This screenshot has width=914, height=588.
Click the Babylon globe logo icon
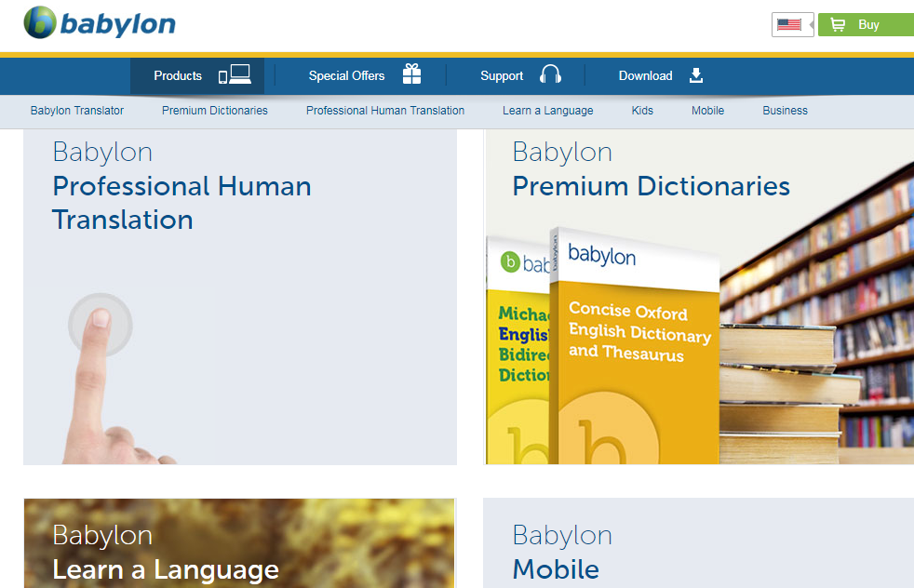click(x=40, y=22)
